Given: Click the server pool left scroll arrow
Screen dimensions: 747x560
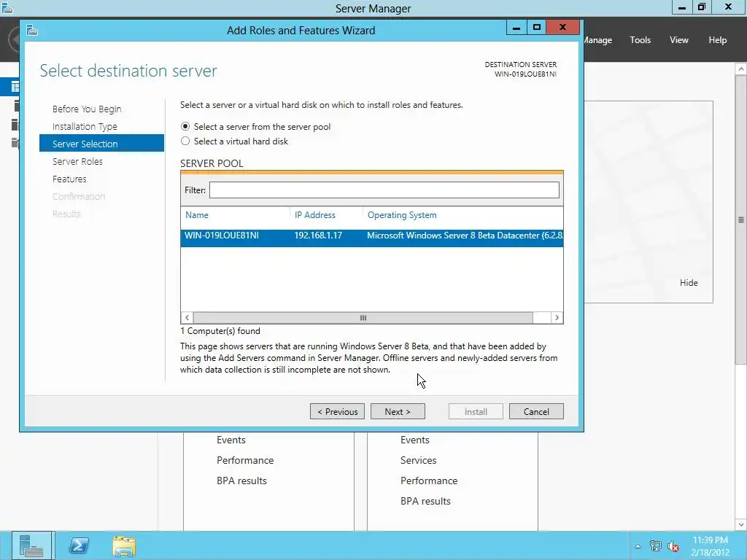Looking at the screenshot, I should coord(187,318).
